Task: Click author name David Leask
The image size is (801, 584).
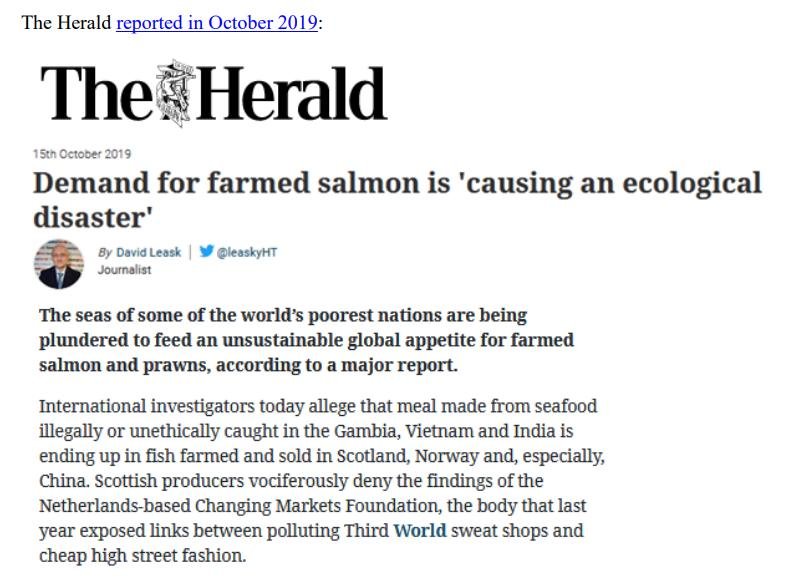Action: 147,252
